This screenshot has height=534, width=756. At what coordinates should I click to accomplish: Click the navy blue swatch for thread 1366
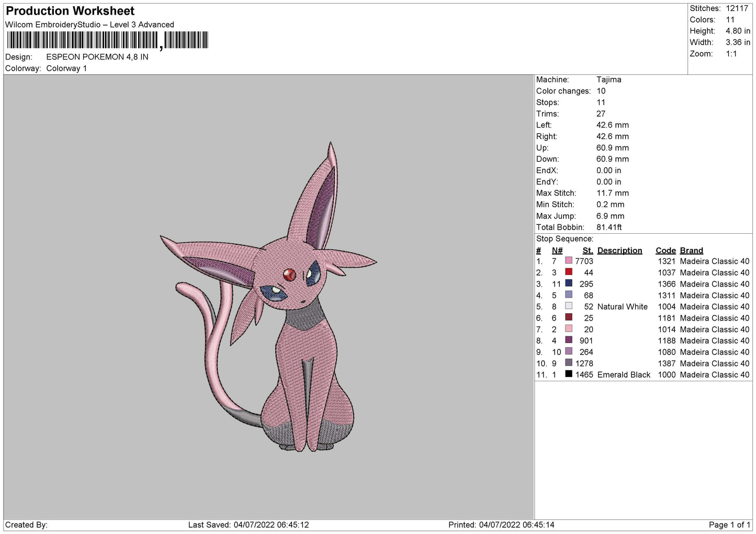[x=569, y=283]
